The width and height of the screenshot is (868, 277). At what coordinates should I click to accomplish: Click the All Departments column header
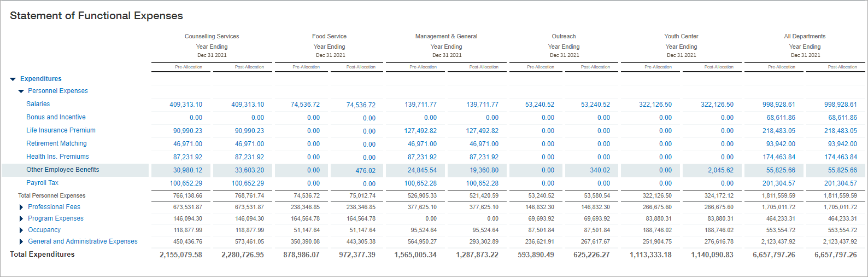(x=805, y=36)
